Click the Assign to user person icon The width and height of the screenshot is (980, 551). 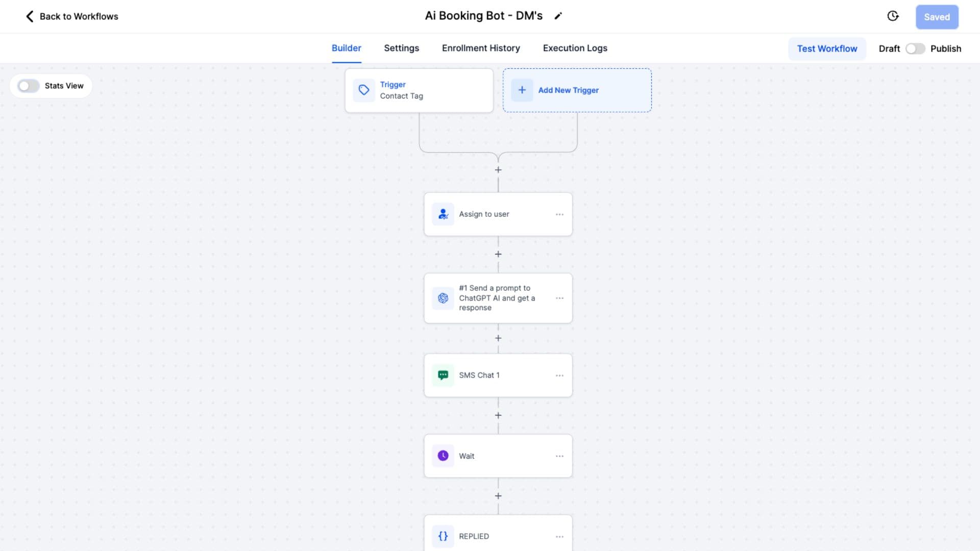coord(443,214)
